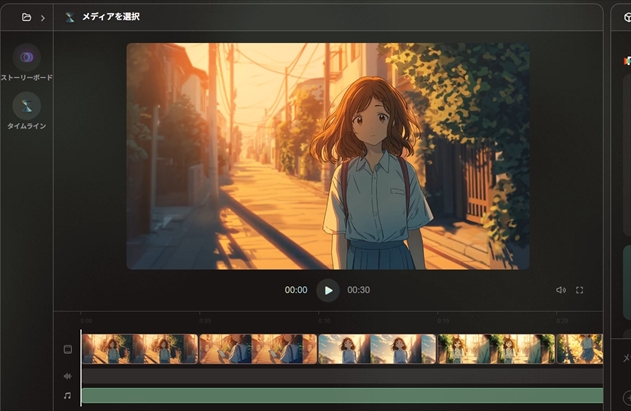Expand the chevron next to folder icon
The width and height of the screenshot is (631, 411).
pyautogui.click(x=42, y=17)
